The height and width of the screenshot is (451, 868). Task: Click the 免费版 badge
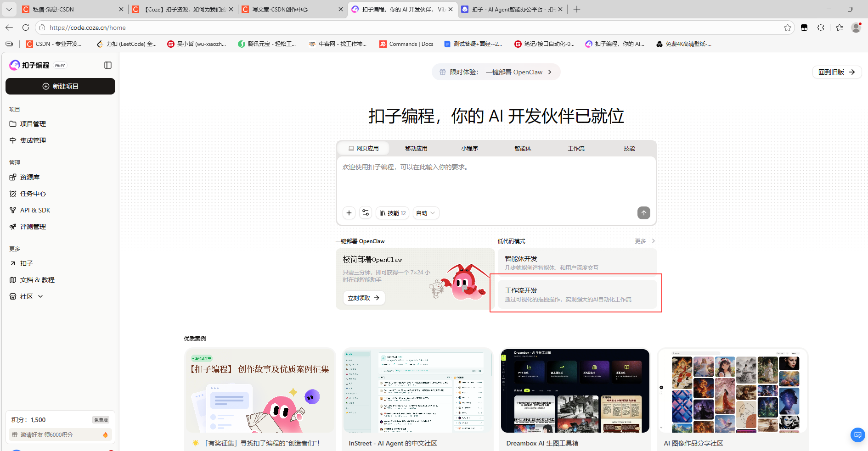101,420
